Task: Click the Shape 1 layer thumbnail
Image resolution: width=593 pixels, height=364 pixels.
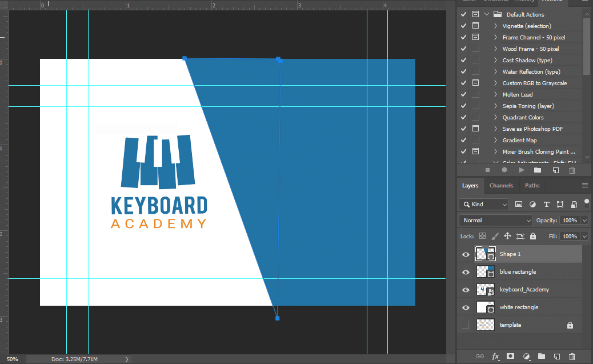Action: click(485, 254)
